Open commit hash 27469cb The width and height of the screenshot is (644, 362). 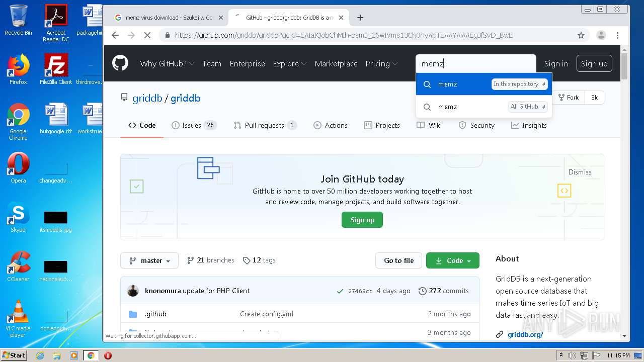(360, 291)
